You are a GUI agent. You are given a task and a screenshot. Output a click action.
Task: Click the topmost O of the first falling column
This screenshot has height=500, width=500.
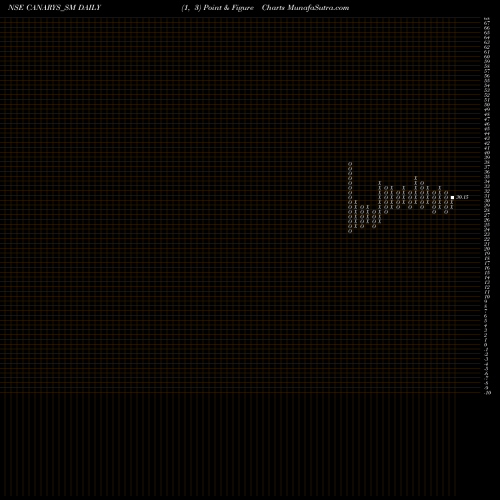[350, 164]
